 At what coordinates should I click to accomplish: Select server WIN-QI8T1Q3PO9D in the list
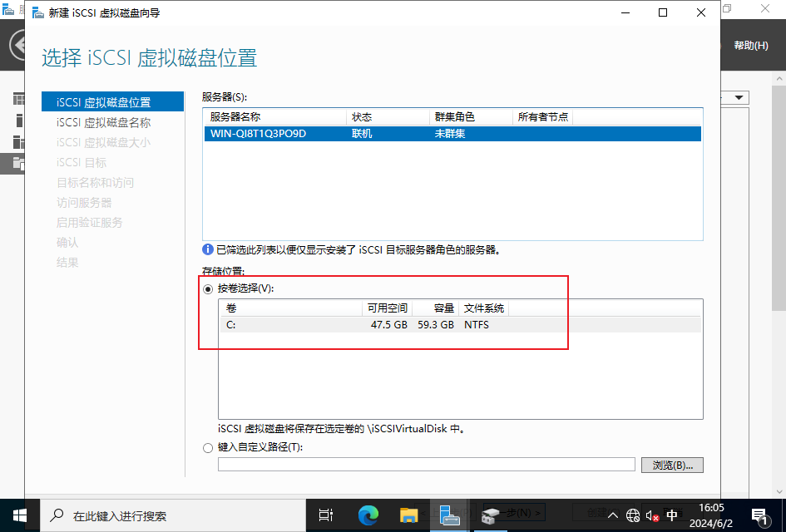pyautogui.click(x=259, y=134)
